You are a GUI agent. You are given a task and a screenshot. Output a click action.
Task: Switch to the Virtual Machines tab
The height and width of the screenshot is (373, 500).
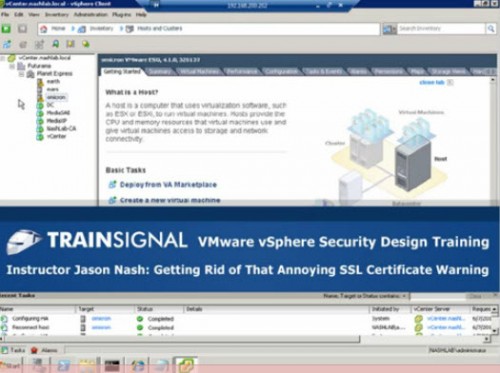pyautogui.click(x=199, y=71)
